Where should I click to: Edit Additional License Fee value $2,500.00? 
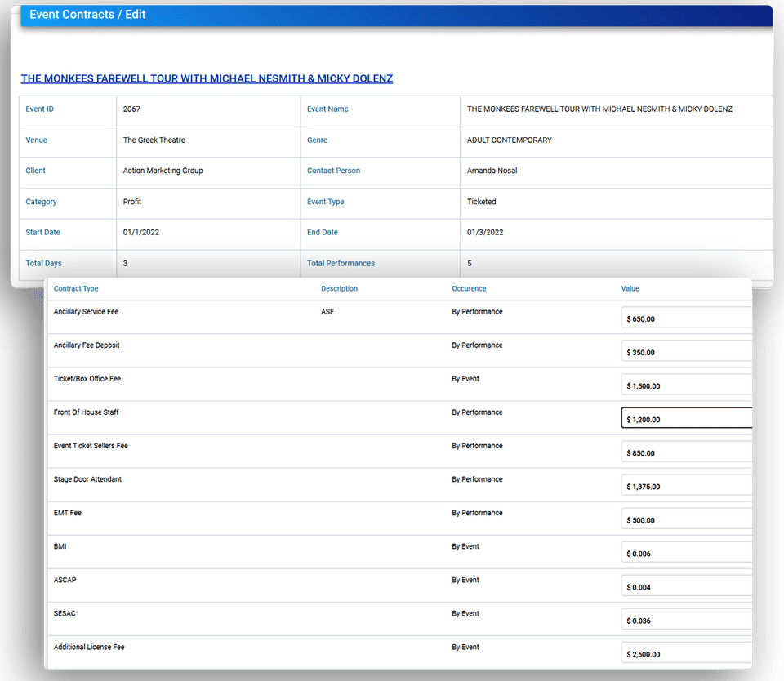(687, 652)
